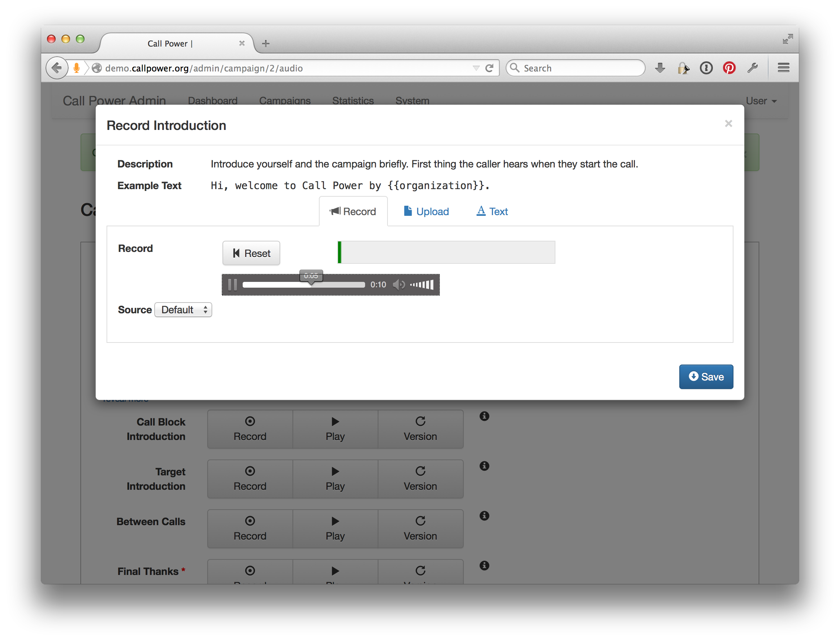
Task: Close the Call Power browser tab
Action: [242, 43]
